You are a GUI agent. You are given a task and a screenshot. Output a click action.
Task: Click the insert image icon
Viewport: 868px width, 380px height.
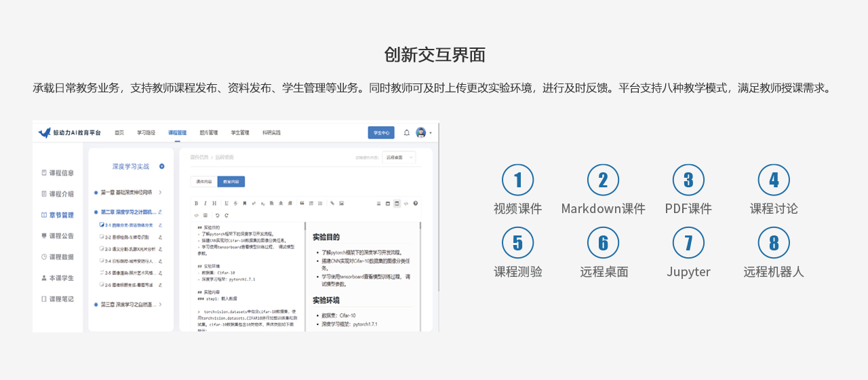click(342, 203)
